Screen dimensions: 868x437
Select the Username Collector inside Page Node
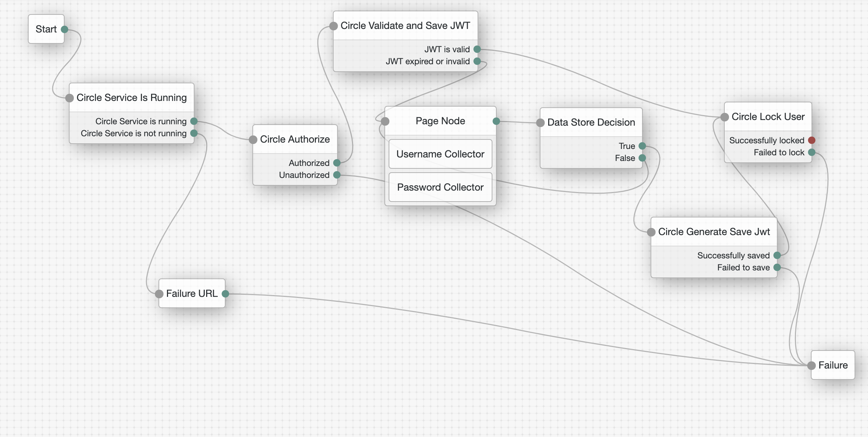click(440, 154)
